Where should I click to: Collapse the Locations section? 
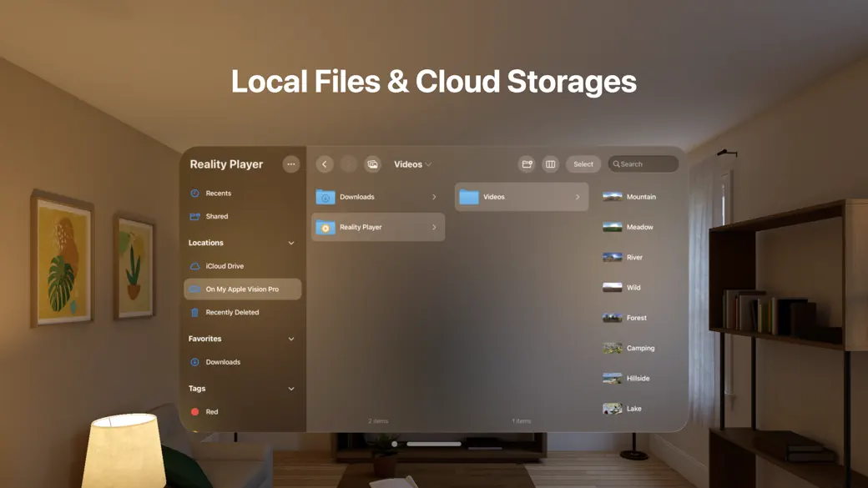(x=291, y=243)
